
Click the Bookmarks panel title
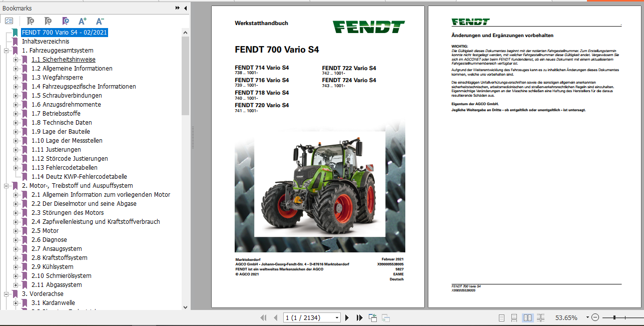[x=17, y=8]
